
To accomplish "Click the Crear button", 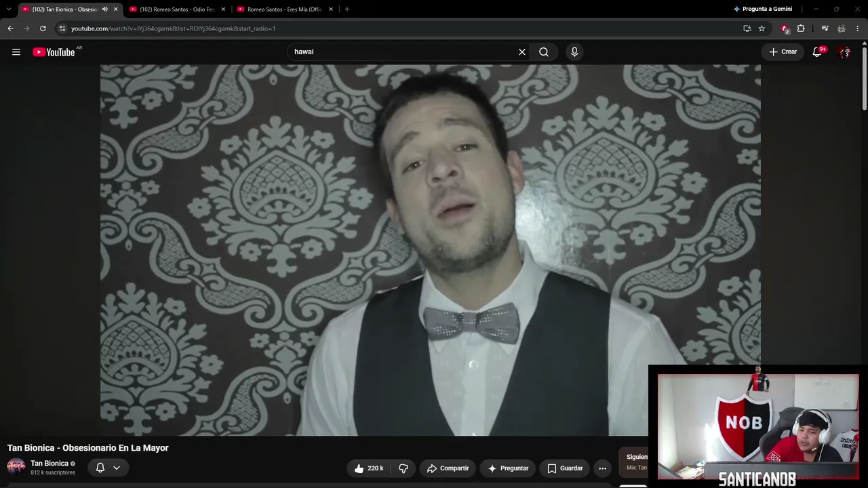I will [783, 52].
